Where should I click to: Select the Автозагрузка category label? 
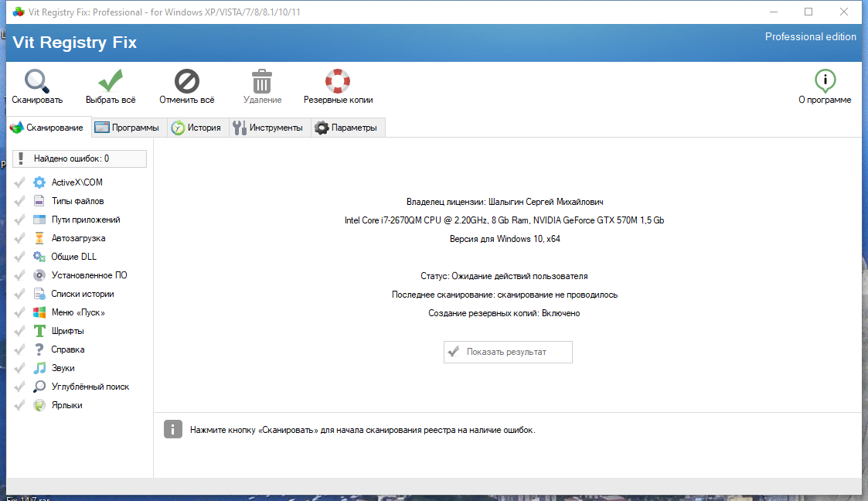(x=79, y=238)
